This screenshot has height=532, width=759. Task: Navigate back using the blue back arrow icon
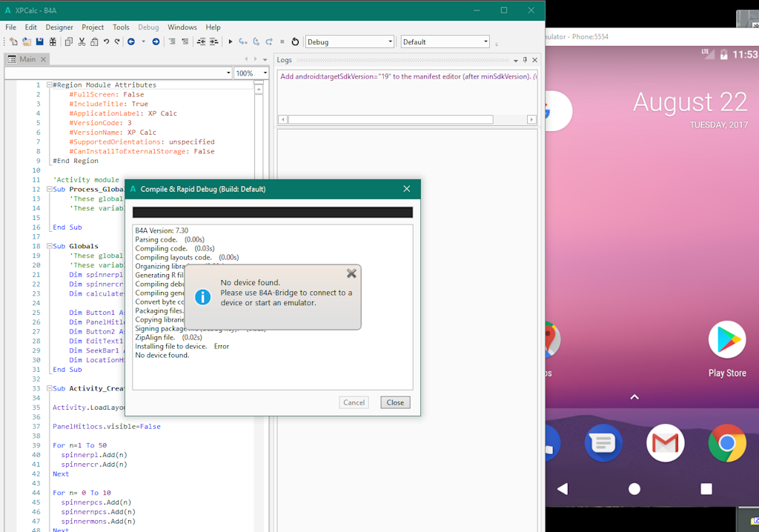130,42
